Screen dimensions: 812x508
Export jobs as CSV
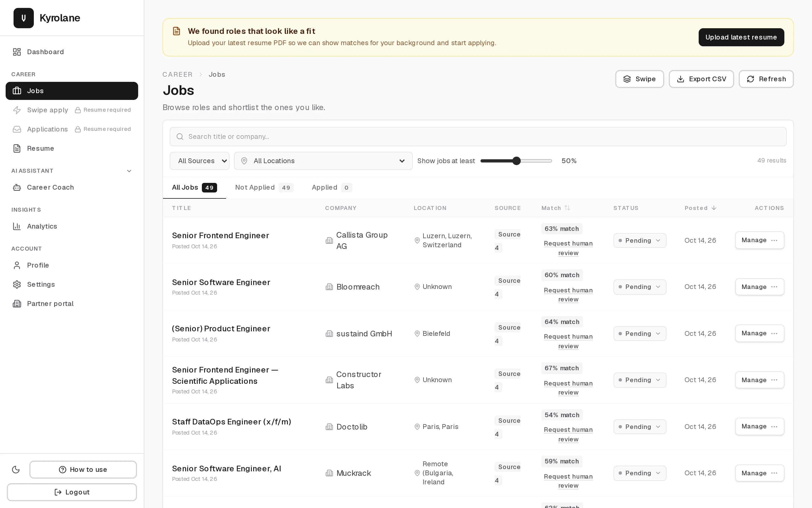click(701, 79)
